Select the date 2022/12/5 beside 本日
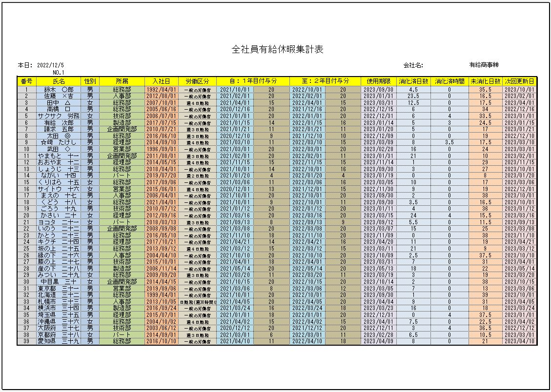This screenshot has height=392, width=551. [50, 65]
